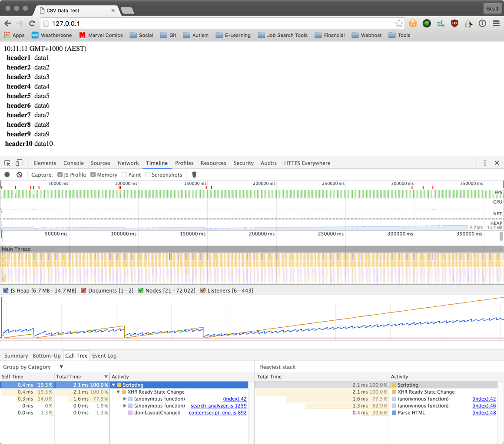The width and height of the screenshot is (504, 444).
Task: Switch to the Elements tab
Action: [x=45, y=163]
